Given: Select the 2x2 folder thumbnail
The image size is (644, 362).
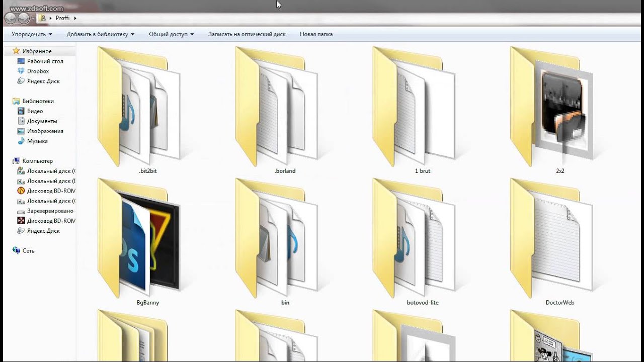Looking at the screenshot, I should 551,107.
